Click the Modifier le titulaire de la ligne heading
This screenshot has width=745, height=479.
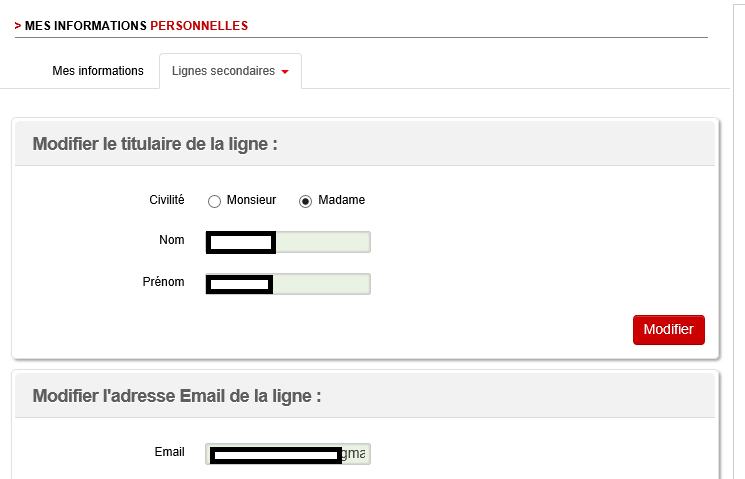(x=155, y=144)
